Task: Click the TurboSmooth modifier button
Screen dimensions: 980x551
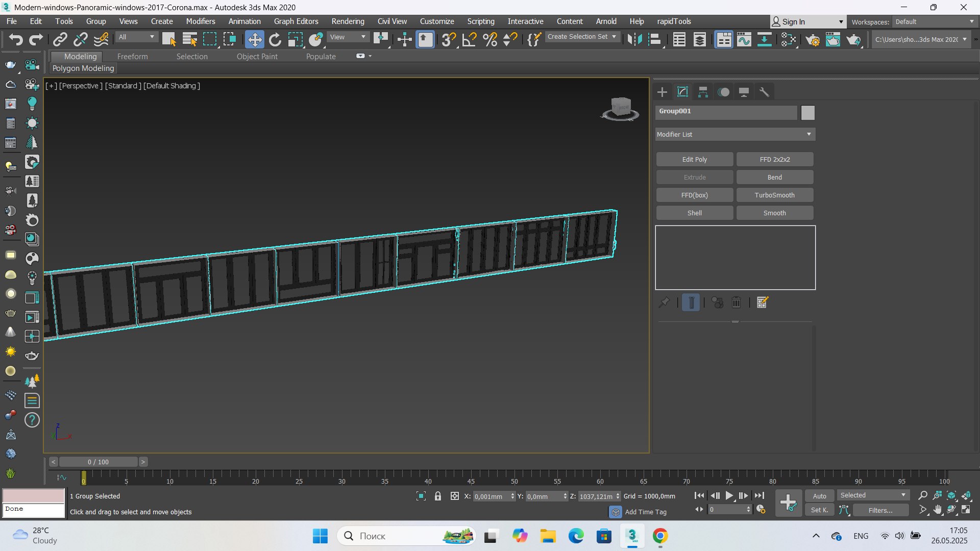Action: coord(774,195)
